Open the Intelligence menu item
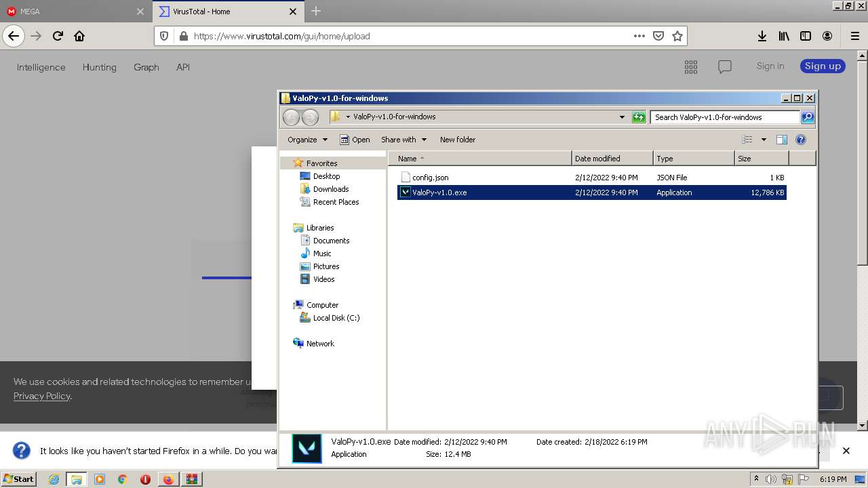Image resolution: width=868 pixels, height=488 pixels. pos(41,67)
